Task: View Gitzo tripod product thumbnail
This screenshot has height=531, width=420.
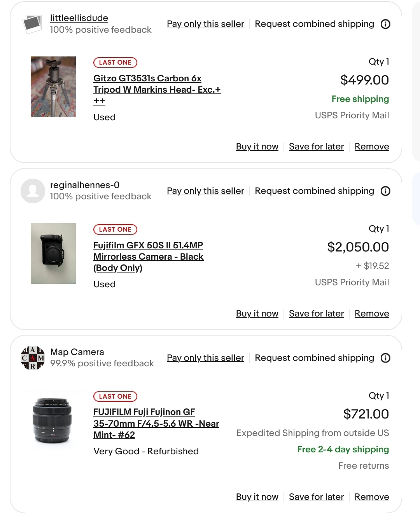Action: pyautogui.click(x=53, y=87)
